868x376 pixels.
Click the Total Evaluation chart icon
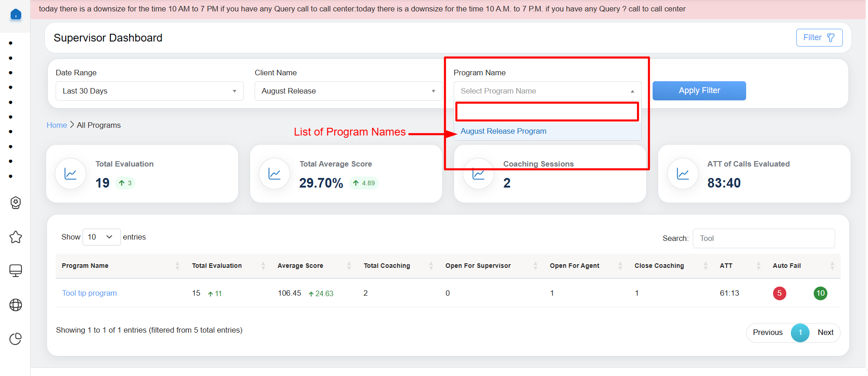(x=71, y=174)
